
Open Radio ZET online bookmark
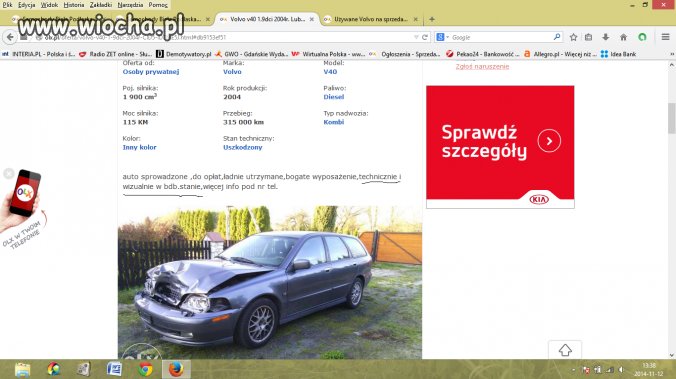pos(115,54)
